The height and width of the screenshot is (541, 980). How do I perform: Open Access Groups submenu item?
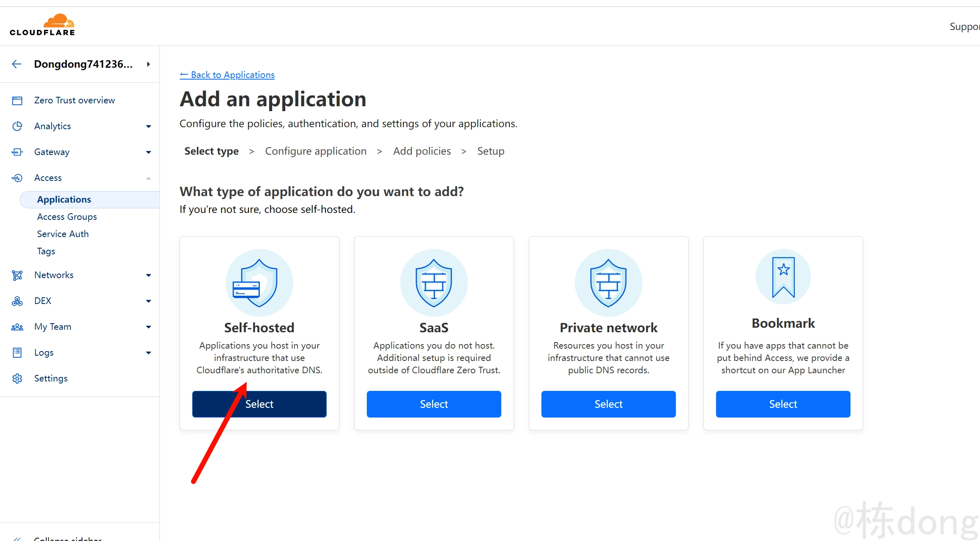pyautogui.click(x=67, y=217)
